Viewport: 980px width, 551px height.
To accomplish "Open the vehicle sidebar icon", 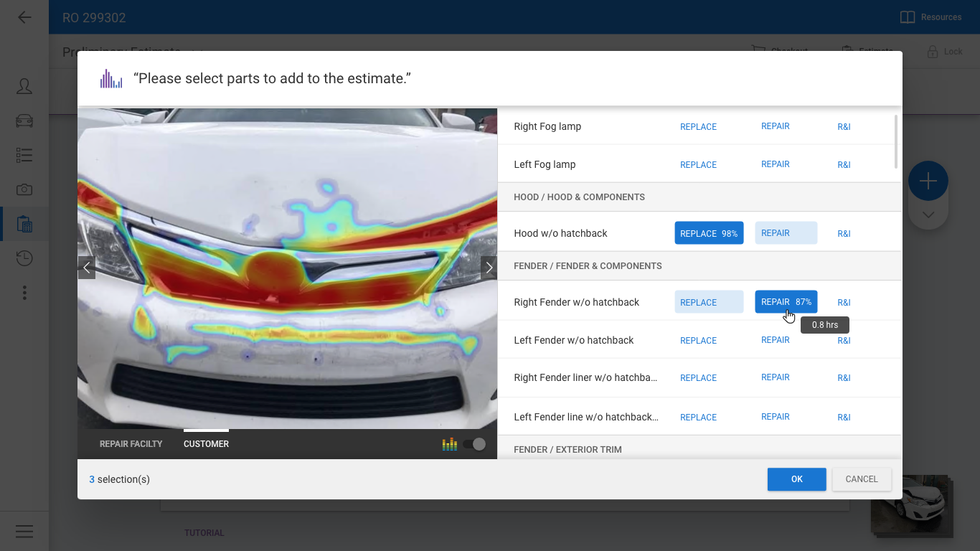I will pyautogui.click(x=24, y=121).
